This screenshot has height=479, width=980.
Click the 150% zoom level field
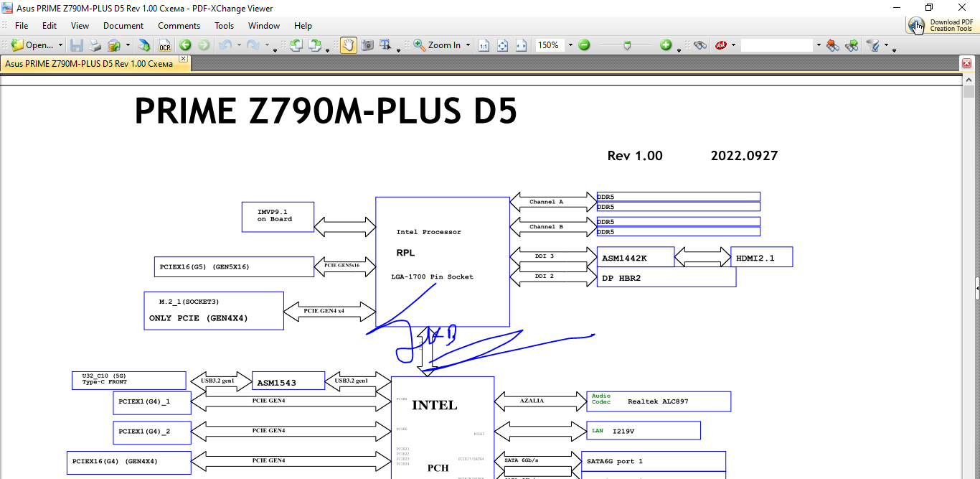550,45
